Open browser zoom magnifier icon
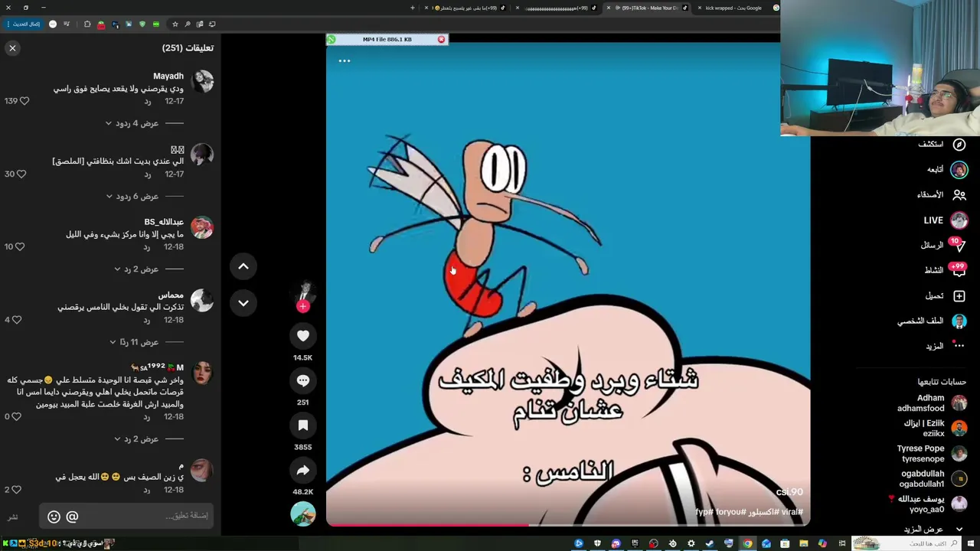The width and height of the screenshot is (980, 551). pyautogui.click(x=188, y=24)
